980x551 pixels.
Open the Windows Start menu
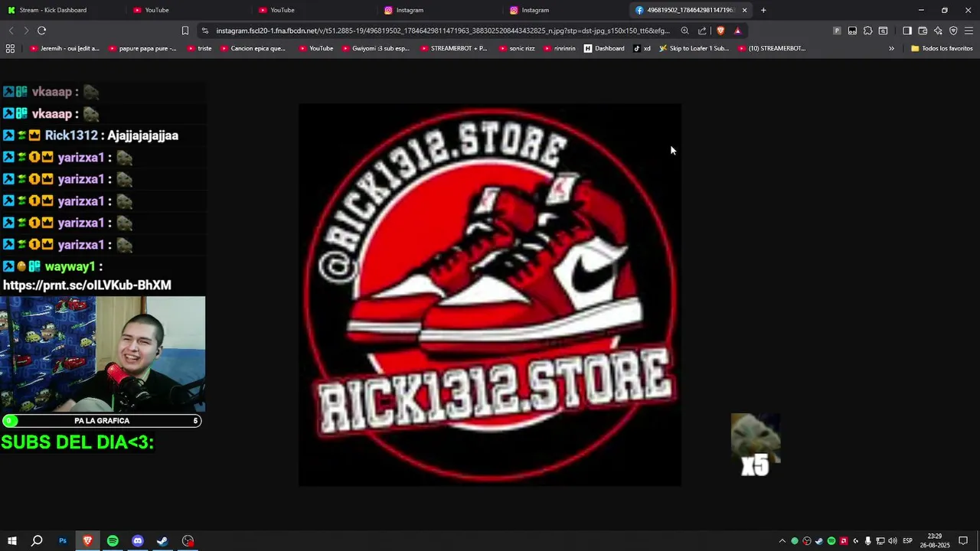(x=12, y=541)
